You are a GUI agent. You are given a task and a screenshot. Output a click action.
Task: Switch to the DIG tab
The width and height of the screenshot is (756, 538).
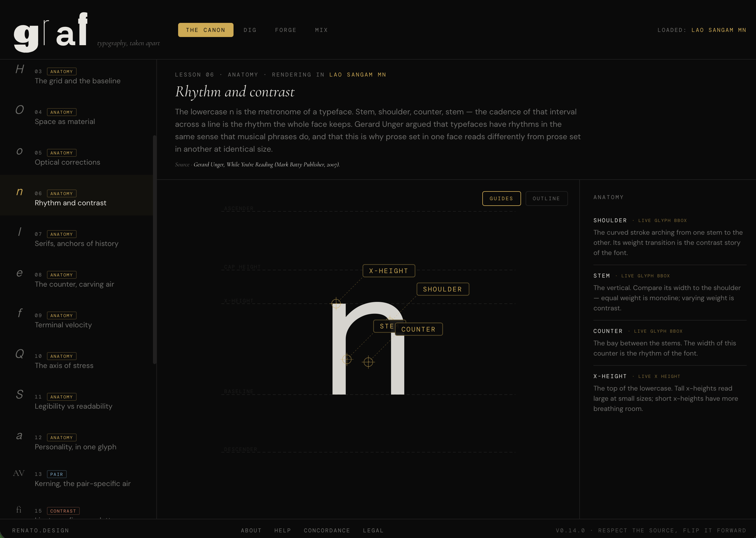tap(250, 30)
